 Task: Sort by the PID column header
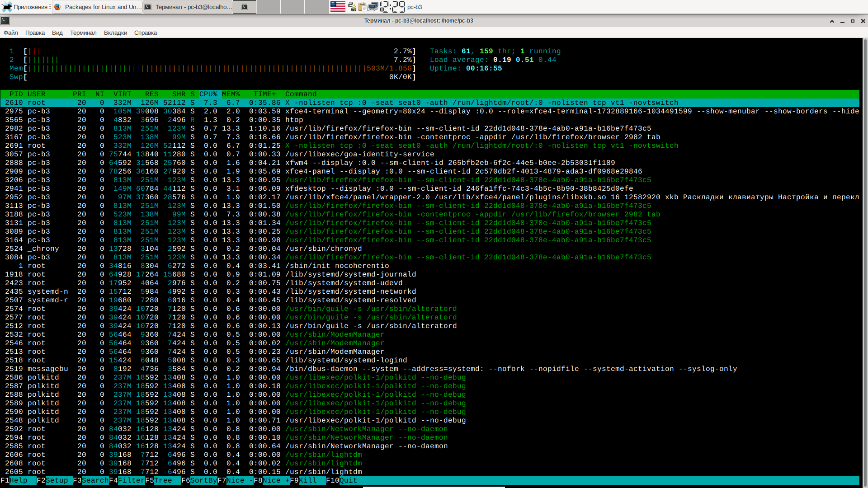(16, 94)
